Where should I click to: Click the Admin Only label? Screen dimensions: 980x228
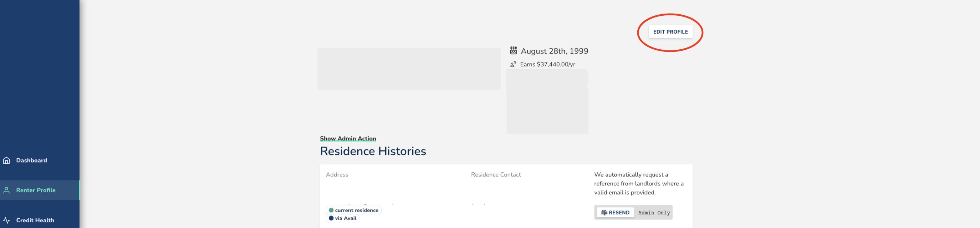click(654, 213)
